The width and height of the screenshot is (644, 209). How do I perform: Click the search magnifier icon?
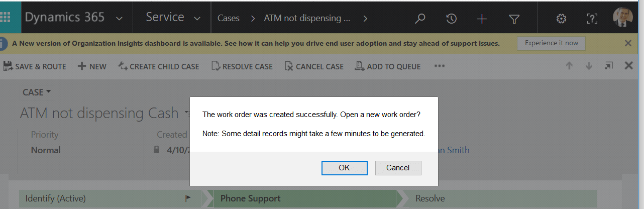[x=420, y=19]
